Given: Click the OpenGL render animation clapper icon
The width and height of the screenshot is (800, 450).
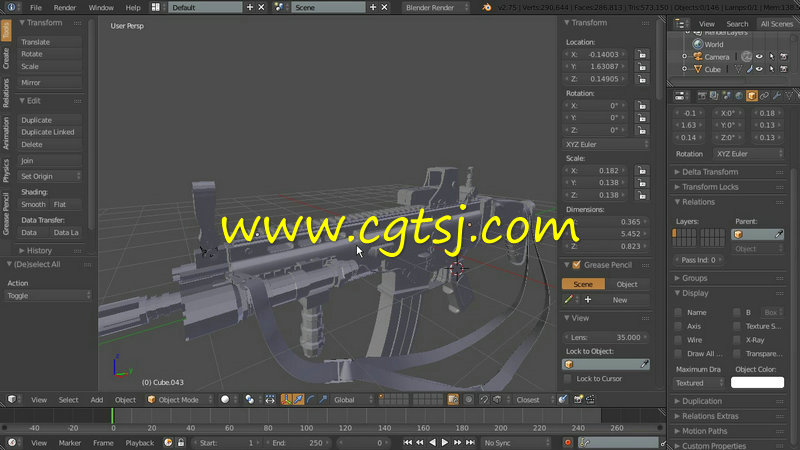Looking at the screenshot, I should (590, 399).
